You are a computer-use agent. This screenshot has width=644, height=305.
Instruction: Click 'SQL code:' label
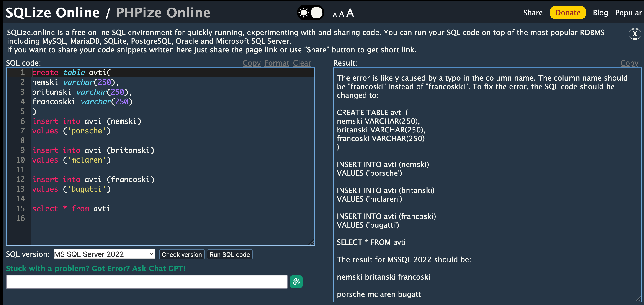[23, 63]
